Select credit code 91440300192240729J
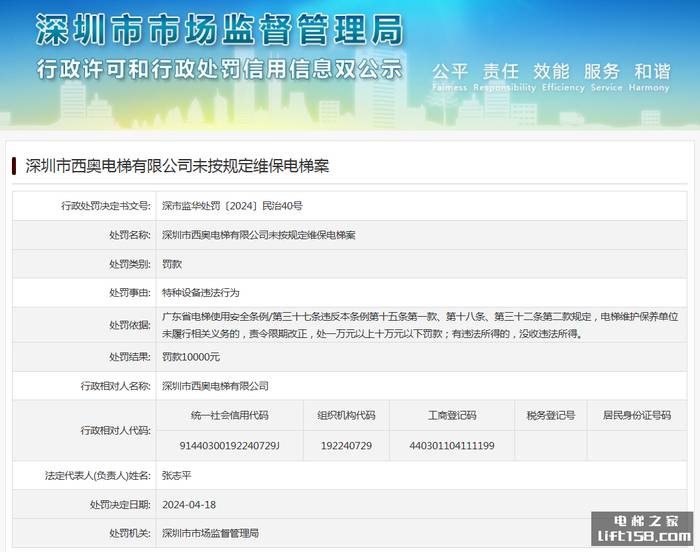 click(229, 446)
